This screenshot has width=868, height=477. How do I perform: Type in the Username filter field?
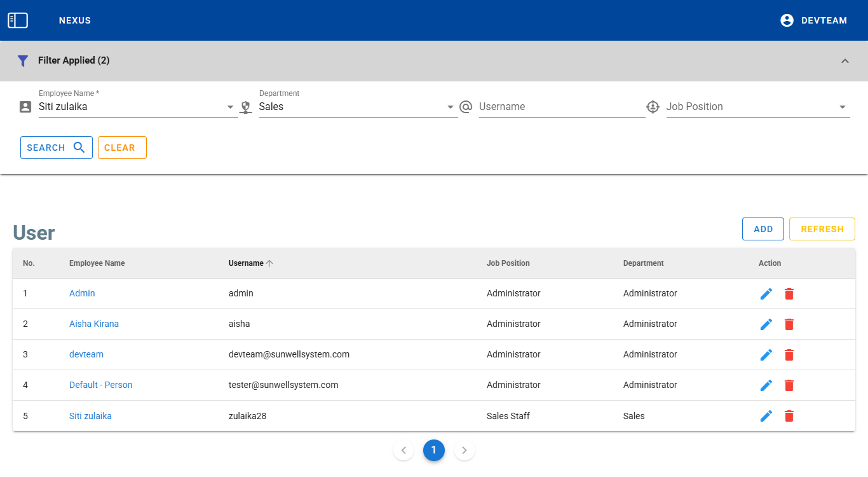(x=561, y=107)
